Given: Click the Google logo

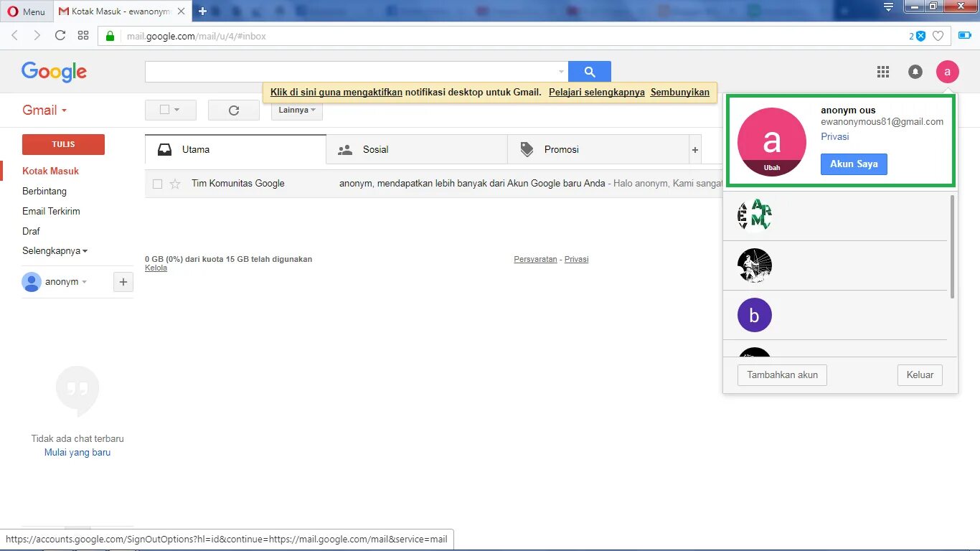Looking at the screenshot, I should click(54, 71).
